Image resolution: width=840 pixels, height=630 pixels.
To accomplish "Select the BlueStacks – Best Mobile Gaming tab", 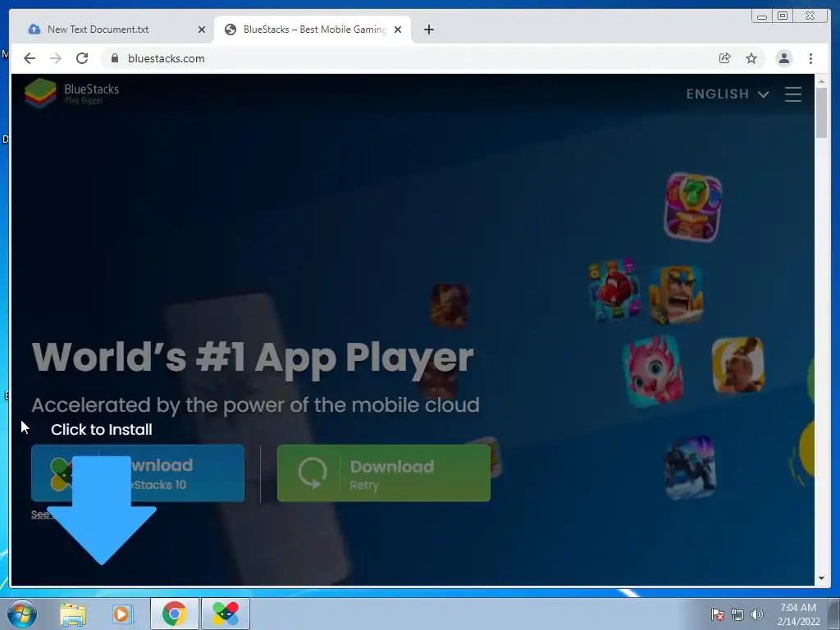I will coord(314,30).
